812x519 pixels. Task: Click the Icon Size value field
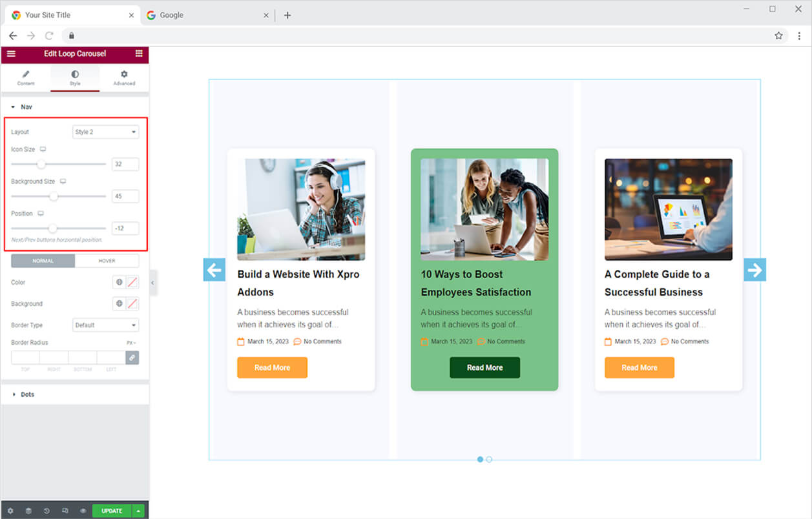coord(125,165)
